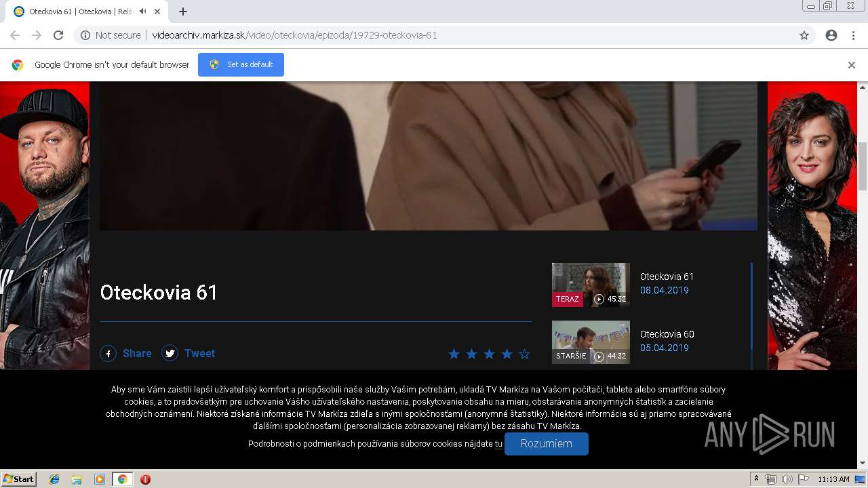The width and height of the screenshot is (868, 488).
Task: Click the video player frame
Action: click(429, 156)
